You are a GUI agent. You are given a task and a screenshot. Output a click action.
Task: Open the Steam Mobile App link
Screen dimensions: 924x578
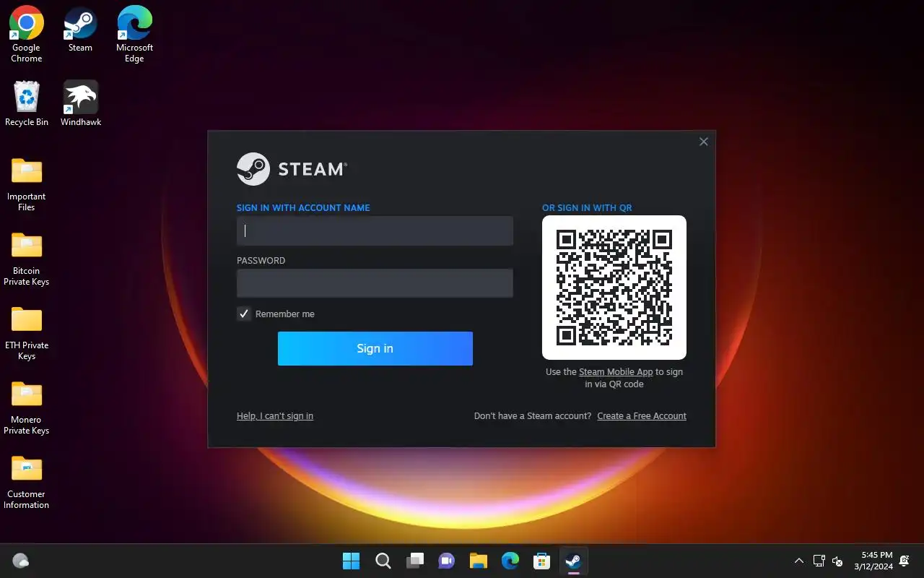616,372
